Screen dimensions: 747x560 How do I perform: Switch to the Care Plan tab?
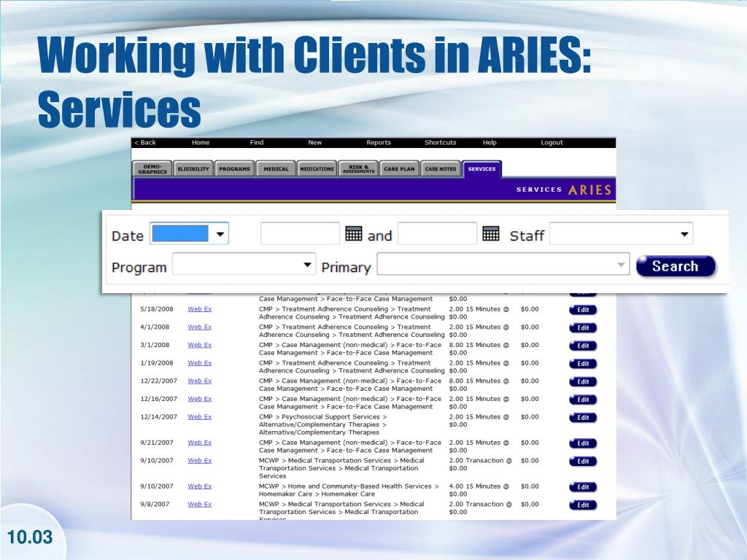click(x=399, y=169)
